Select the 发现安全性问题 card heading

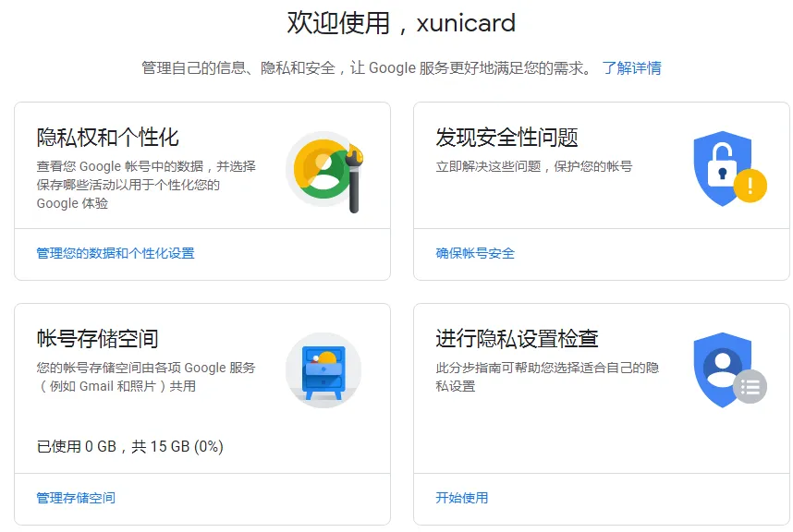point(506,138)
